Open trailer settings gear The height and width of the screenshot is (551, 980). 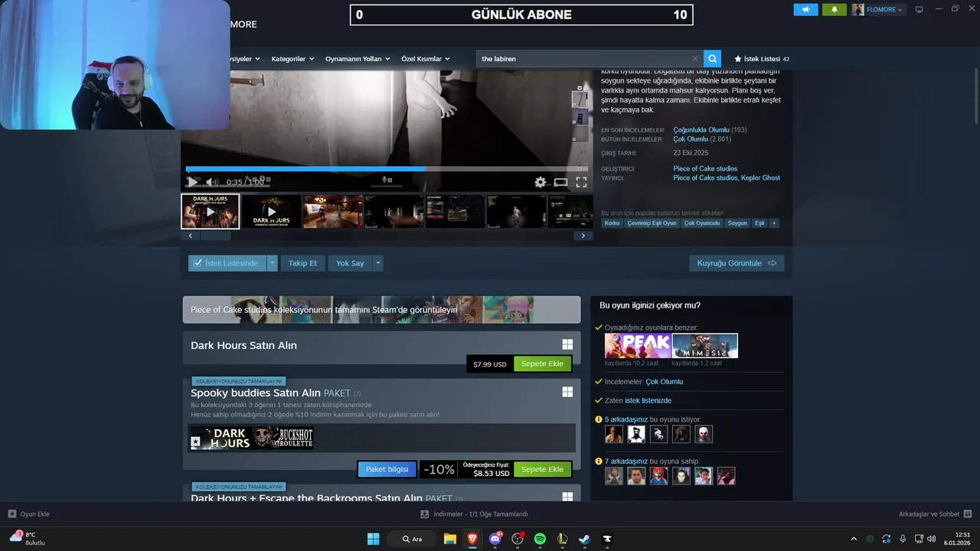tap(541, 182)
